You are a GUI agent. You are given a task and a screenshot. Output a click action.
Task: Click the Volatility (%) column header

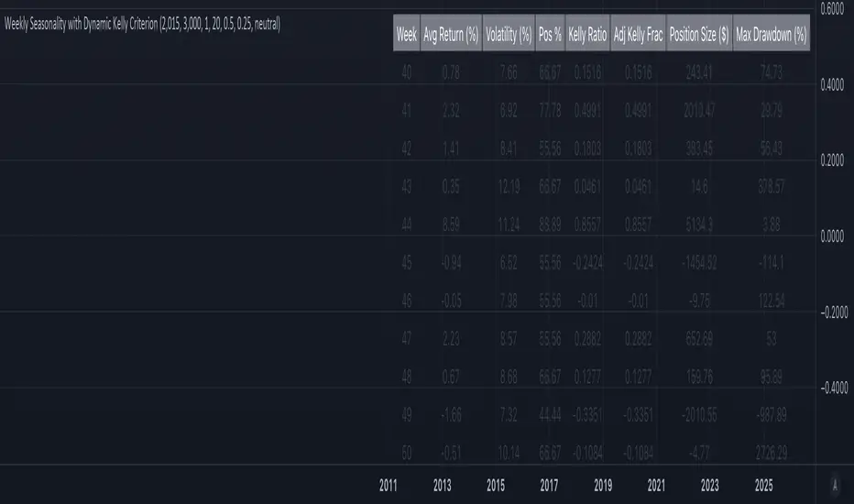pyautogui.click(x=508, y=36)
